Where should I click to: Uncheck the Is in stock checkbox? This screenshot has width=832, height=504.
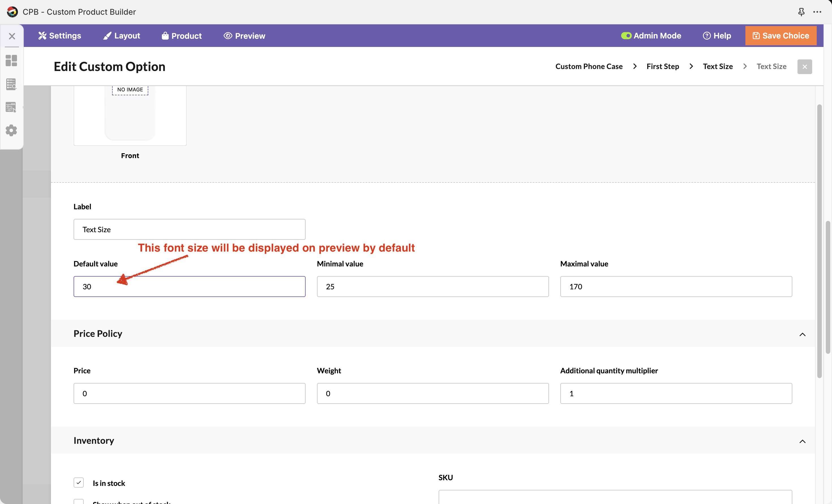pos(79,483)
